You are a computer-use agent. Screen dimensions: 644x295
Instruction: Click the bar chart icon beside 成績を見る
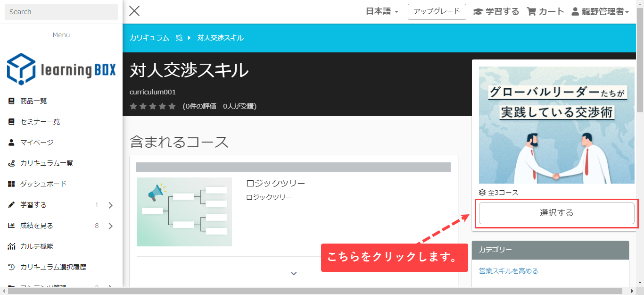[12, 226]
